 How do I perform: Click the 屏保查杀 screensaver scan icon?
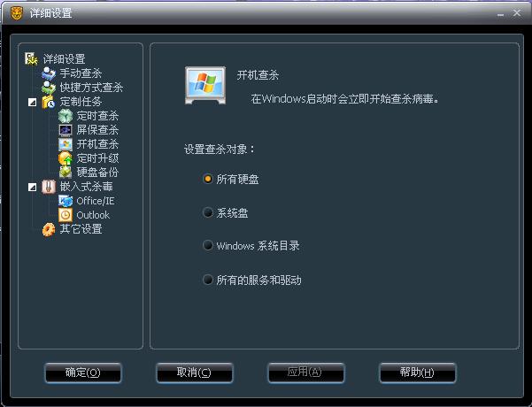click(x=66, y=130)
